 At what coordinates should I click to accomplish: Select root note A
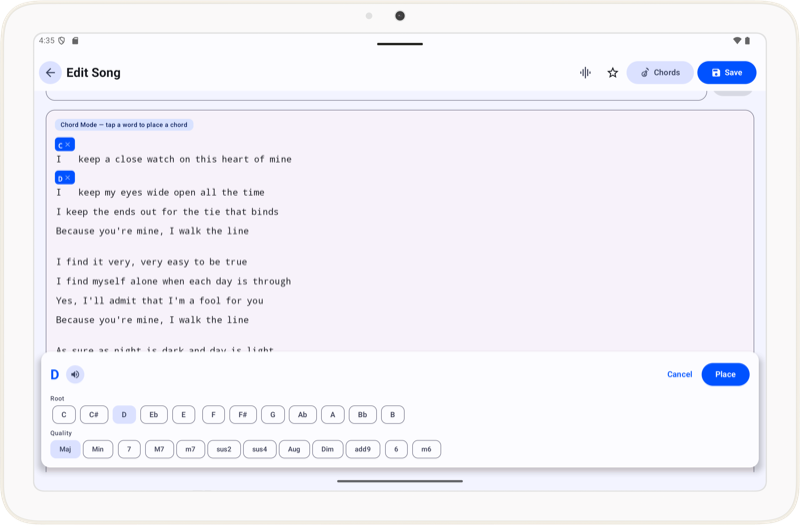click(x=333, y=415)
